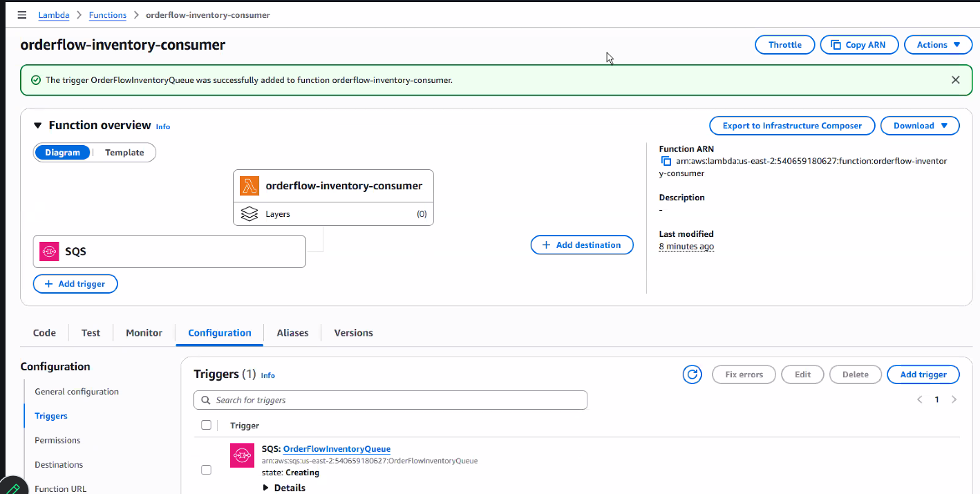The width and height of the screenshot is (980, 494).
Task: Tick the select-all triggers checkbox
Action: [x=206, y=425]
